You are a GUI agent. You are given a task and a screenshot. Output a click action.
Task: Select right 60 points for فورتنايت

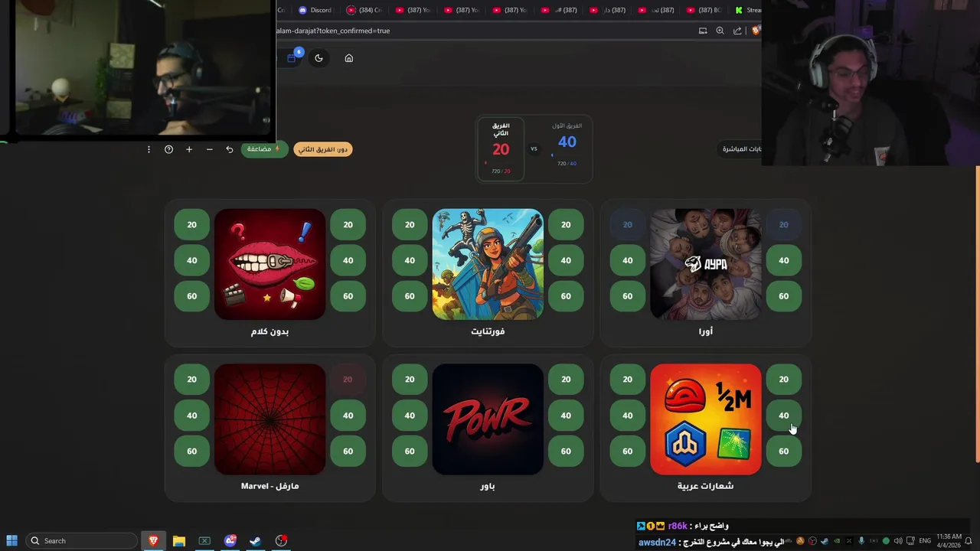(x=566, y=296)
